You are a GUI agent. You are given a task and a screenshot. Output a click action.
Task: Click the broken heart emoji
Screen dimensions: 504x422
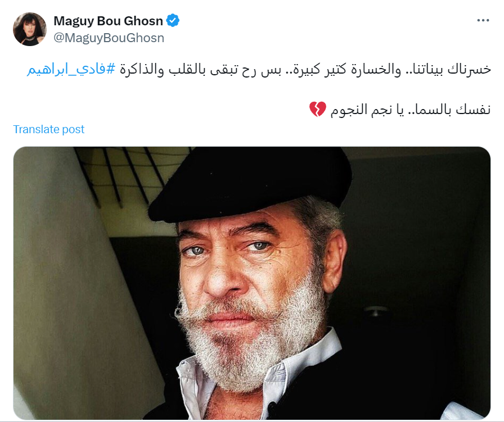point(318,109)
